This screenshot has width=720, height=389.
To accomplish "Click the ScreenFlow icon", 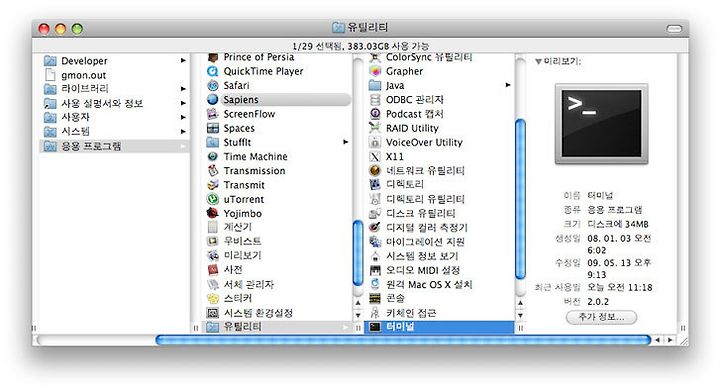I will click(212, 114).
